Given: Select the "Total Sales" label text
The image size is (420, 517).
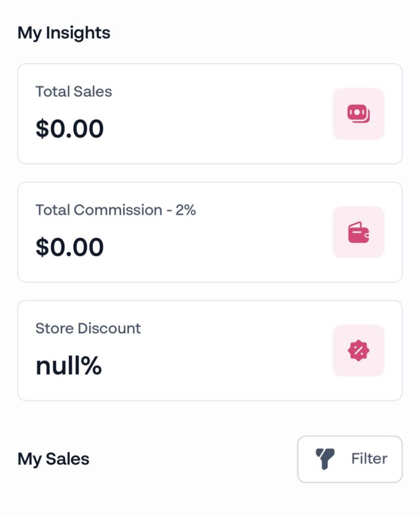Looking at the screenshot, I should point(74,92).
